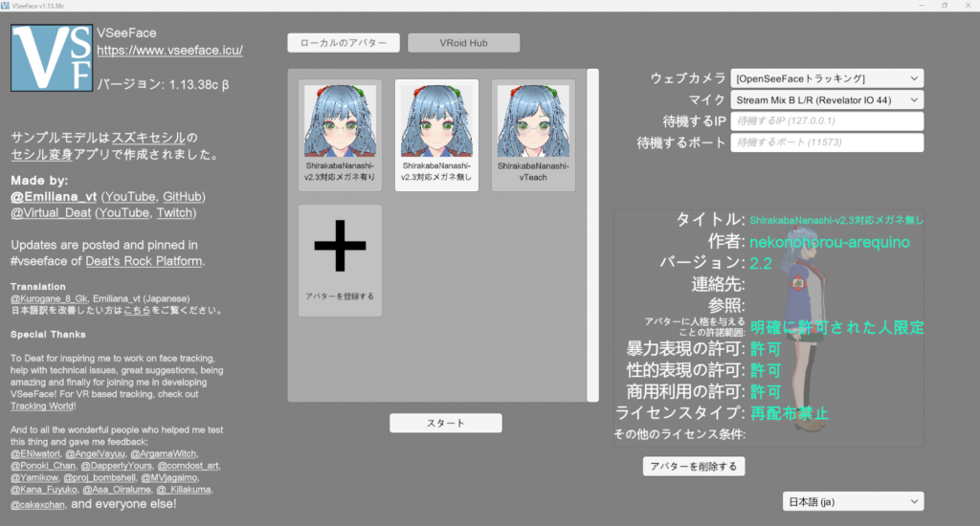
Task: Open the セシル変身 app link
Action: click(42, 154)
